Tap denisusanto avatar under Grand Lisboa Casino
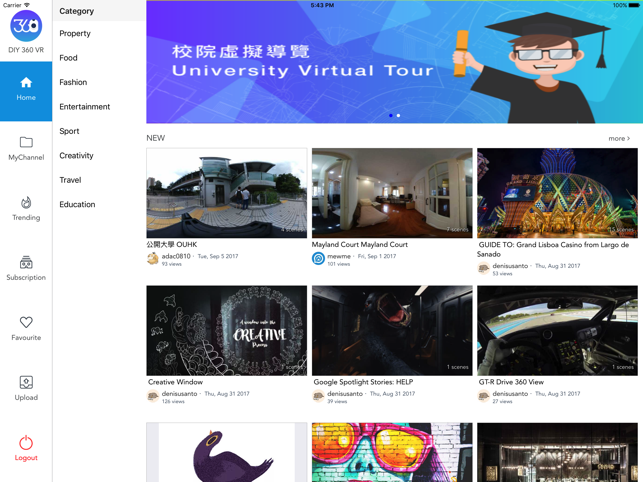This screenshot has height=482, width=643. (484, 268)
